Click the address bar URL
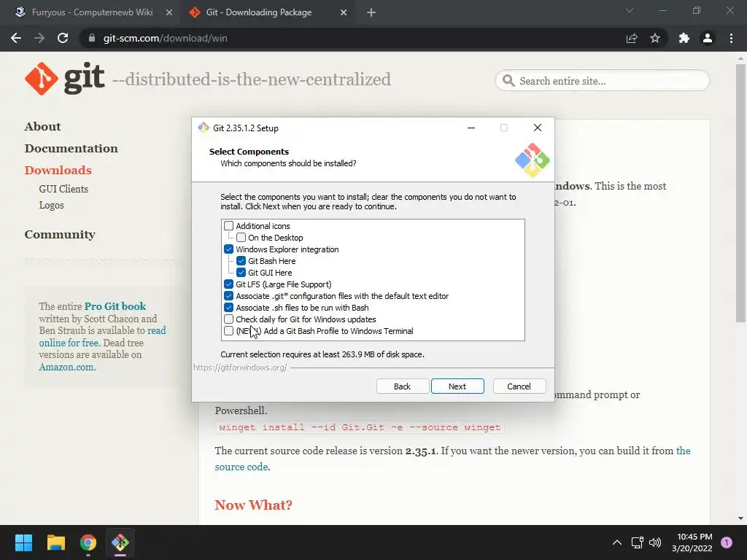 coord(165,38)
